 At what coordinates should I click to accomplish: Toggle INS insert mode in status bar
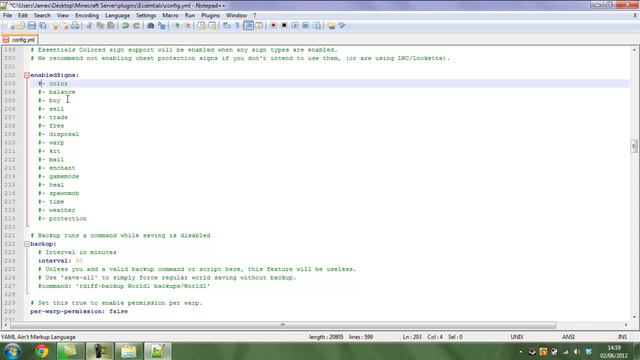tap(622, 337)
